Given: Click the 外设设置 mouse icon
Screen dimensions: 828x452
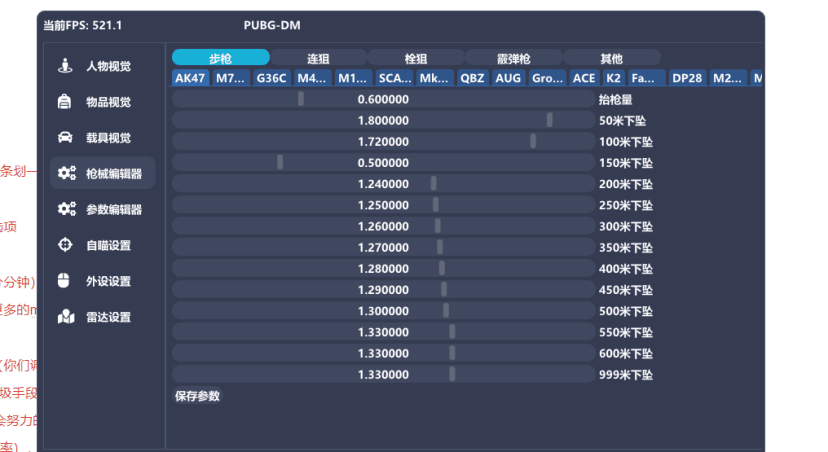Looking at the screenshot, I should 63,281.
